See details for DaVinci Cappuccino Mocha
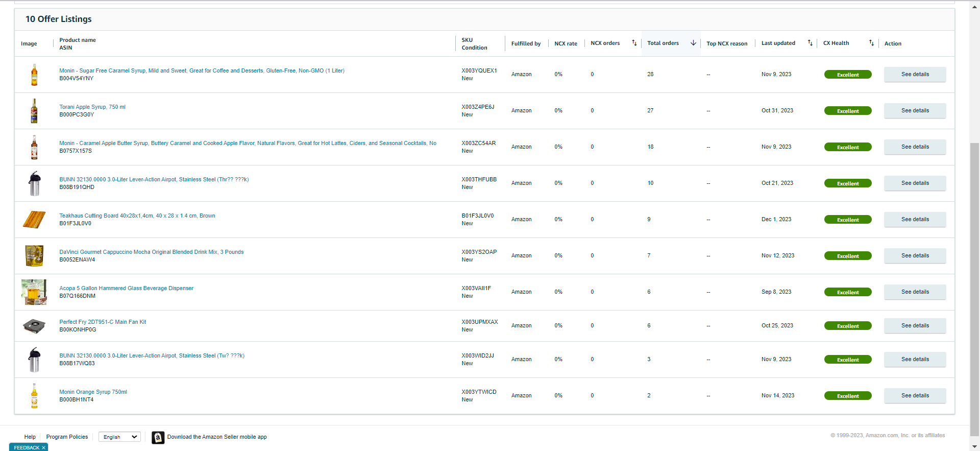 tap(915, 256)
